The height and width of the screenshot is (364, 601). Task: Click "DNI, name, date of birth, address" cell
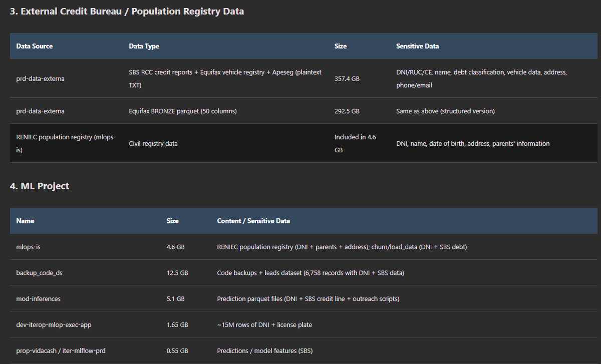[x=473, y=144]
